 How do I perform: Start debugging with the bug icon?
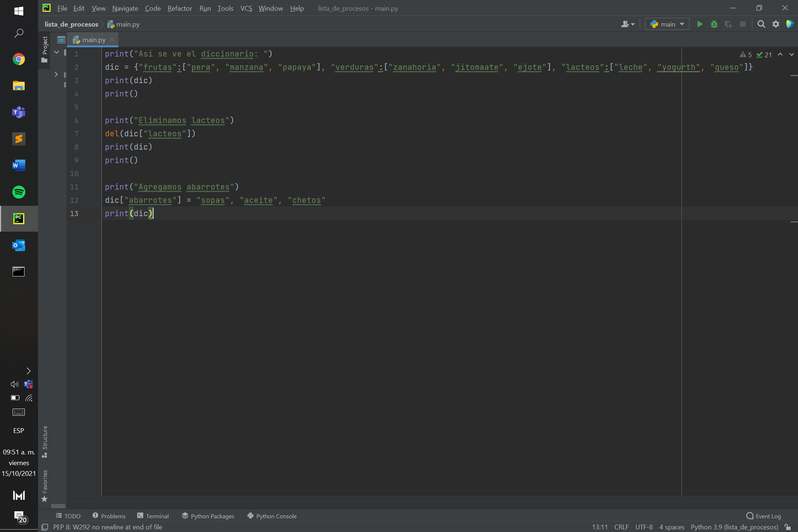(714, 24)
